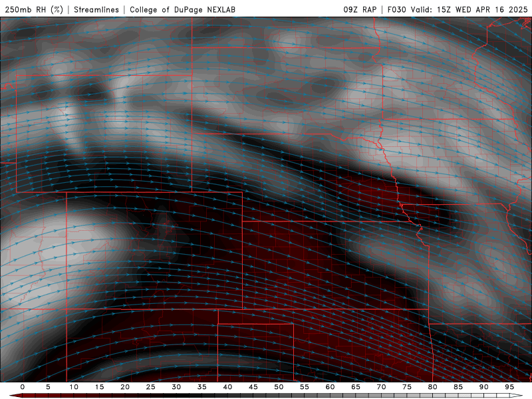The width and height of the screenshot is (532, 399).
Task: Click the colorbar label '40'
Action: [x=227, y=387]
